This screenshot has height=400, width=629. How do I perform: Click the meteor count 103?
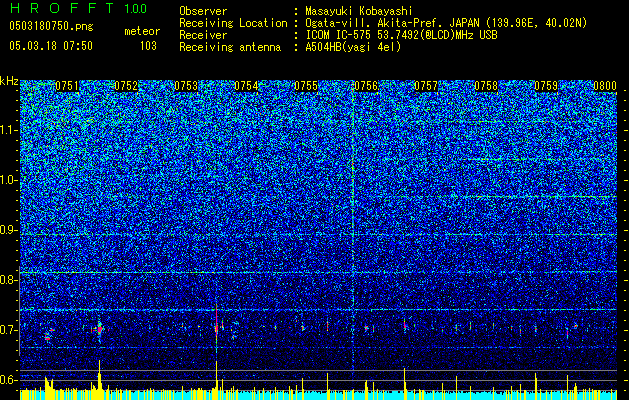coord(148,46)
